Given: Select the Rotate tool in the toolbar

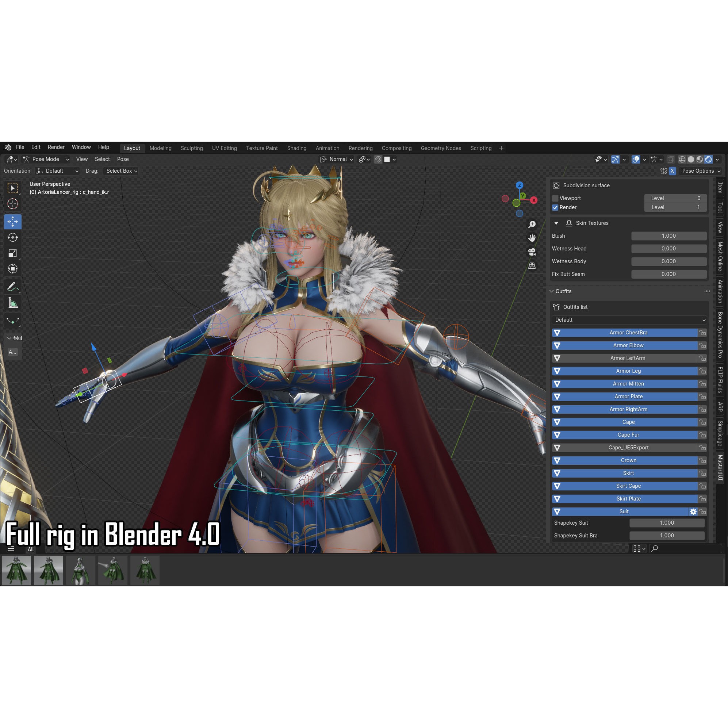Looking at the screenshot, I should pyautogui.click(x=13, y=237).
